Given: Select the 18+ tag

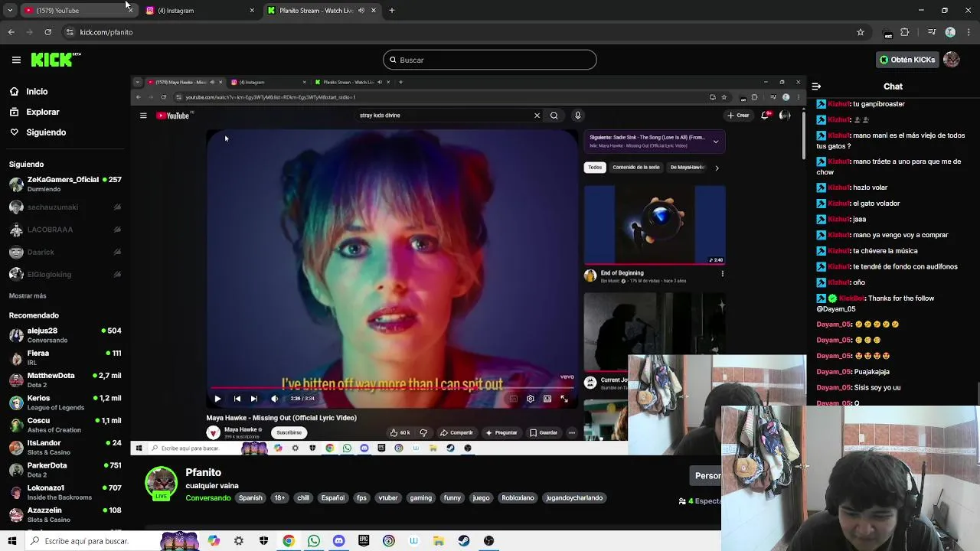Looking at the screenshot, I should tap(279, 498).
